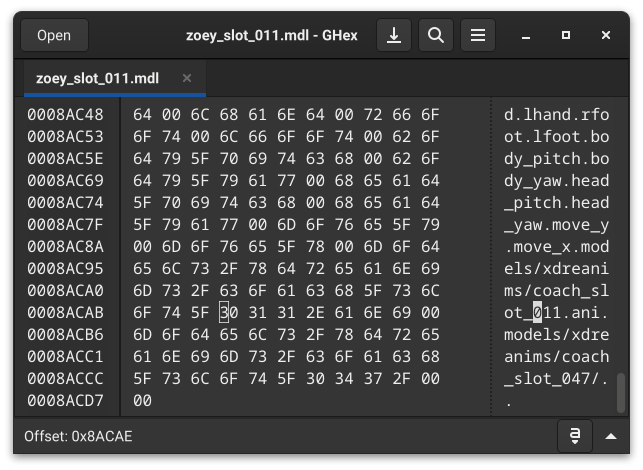Viewport: 643px width, 470px height.
Task: Minimize the GHex window
Action: click(525, 36)
